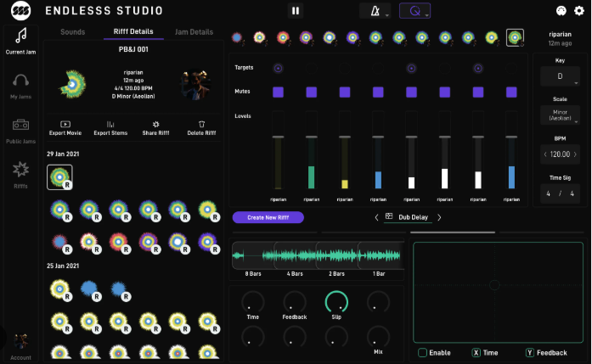The height and width of the screenshot is (364, 592).
Task: Click the time signature denominator 4
Action: point(572,193)
